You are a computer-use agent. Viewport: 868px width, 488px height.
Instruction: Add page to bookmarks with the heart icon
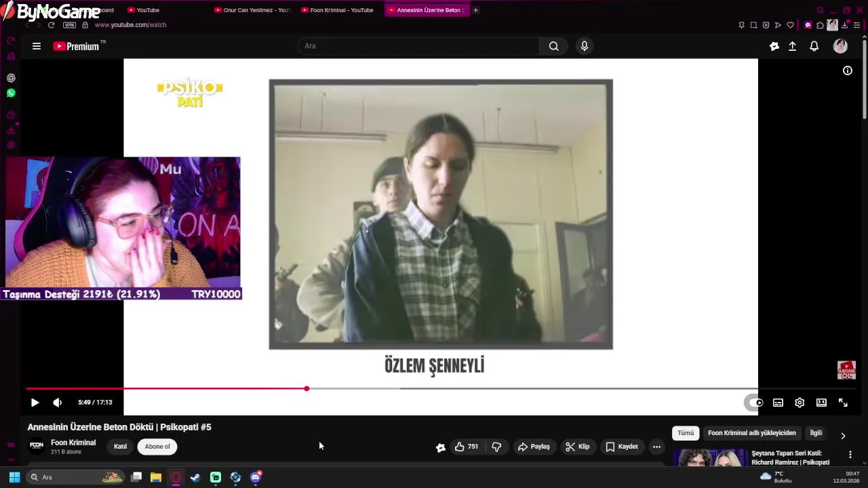(x=790, y=25)
